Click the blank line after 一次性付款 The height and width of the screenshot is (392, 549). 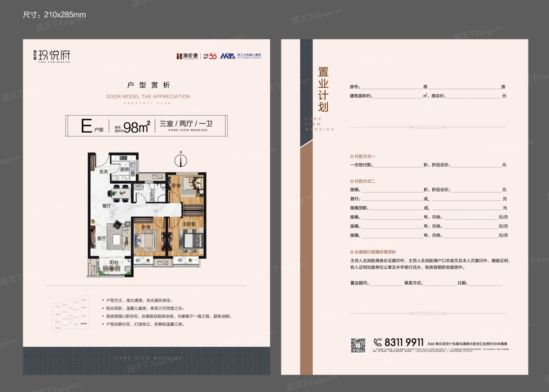[398, 167]
